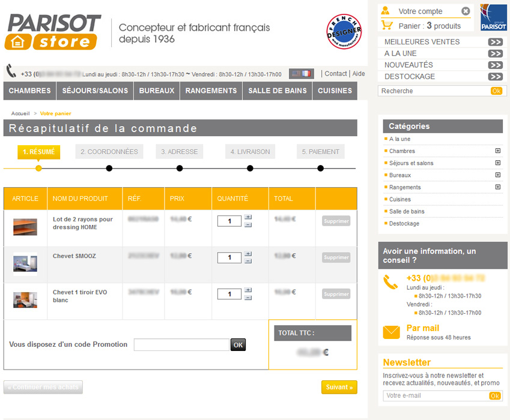The width and height of the screenshot is (510, 420).
Task: Click the account user icon
Action: click(386, 11)
